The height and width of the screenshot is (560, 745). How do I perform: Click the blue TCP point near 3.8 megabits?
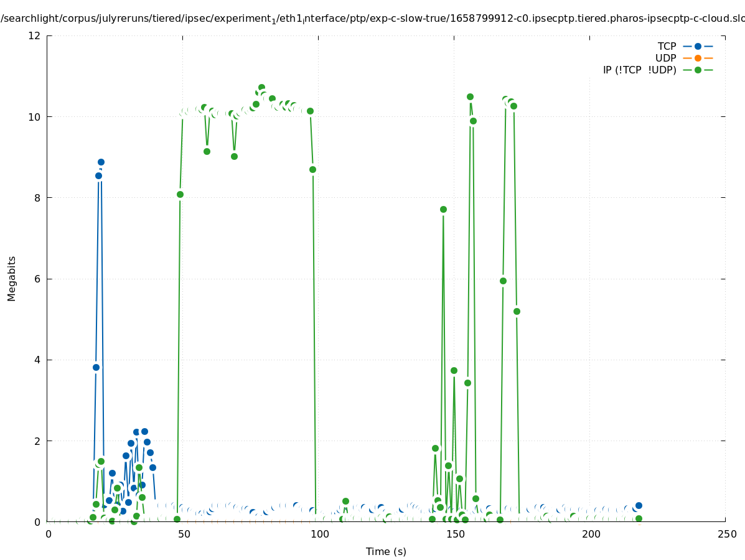click(96, 367)
